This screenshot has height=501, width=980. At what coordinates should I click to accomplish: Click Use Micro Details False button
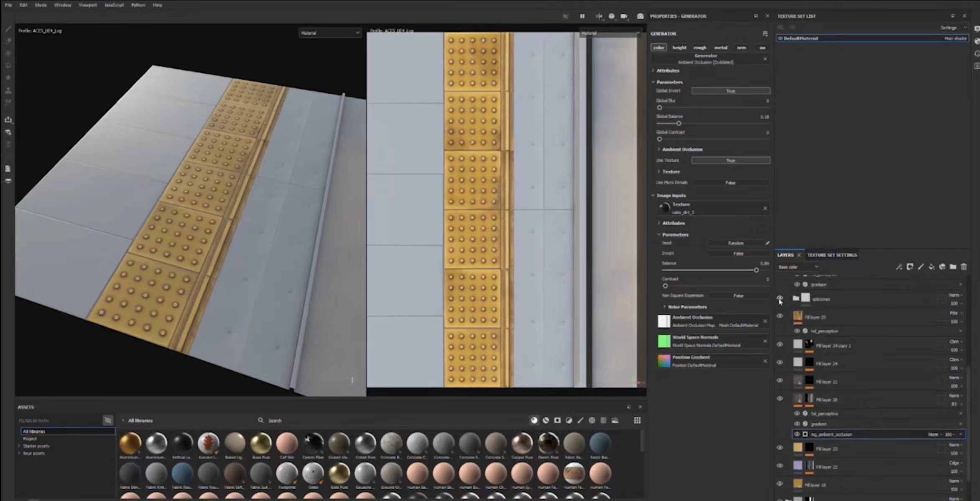pos(730,183)
